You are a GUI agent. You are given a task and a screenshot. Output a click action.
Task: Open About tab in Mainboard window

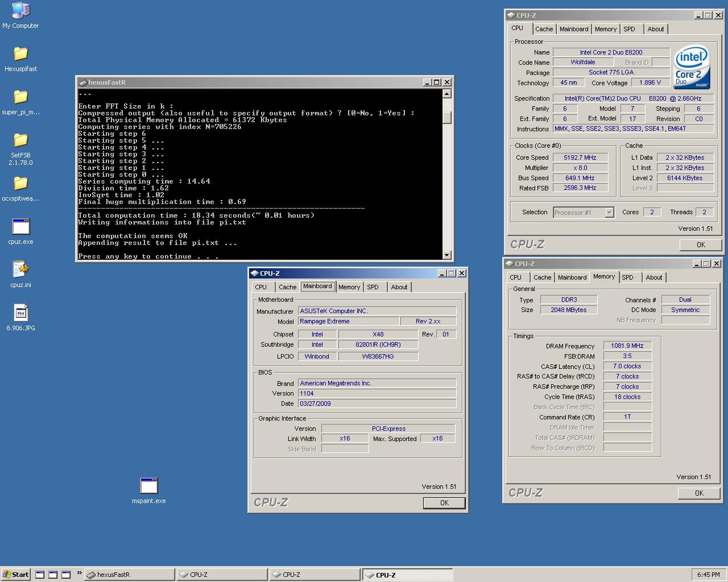[x=399, y=287]
